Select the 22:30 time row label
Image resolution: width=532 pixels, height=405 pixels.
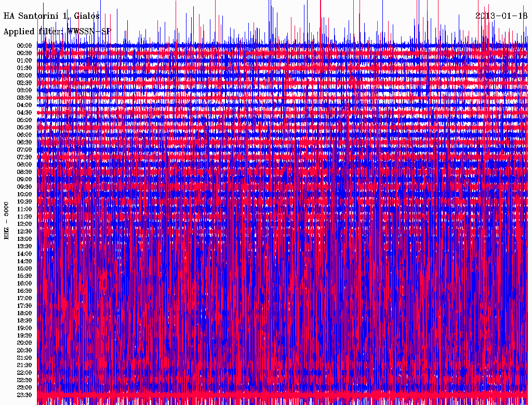[x=24, y=380]
